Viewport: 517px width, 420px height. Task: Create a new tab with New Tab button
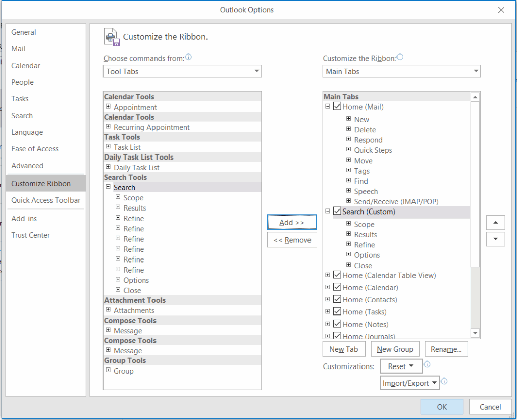pos(344,349)
